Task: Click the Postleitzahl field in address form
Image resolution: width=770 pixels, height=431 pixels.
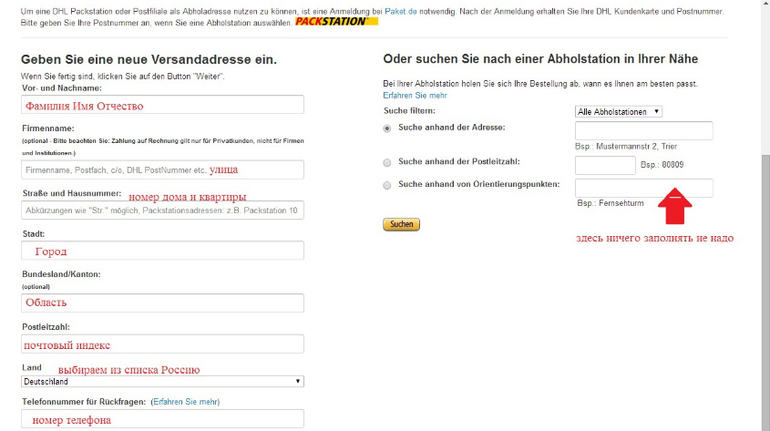Action: pos(162,344)
